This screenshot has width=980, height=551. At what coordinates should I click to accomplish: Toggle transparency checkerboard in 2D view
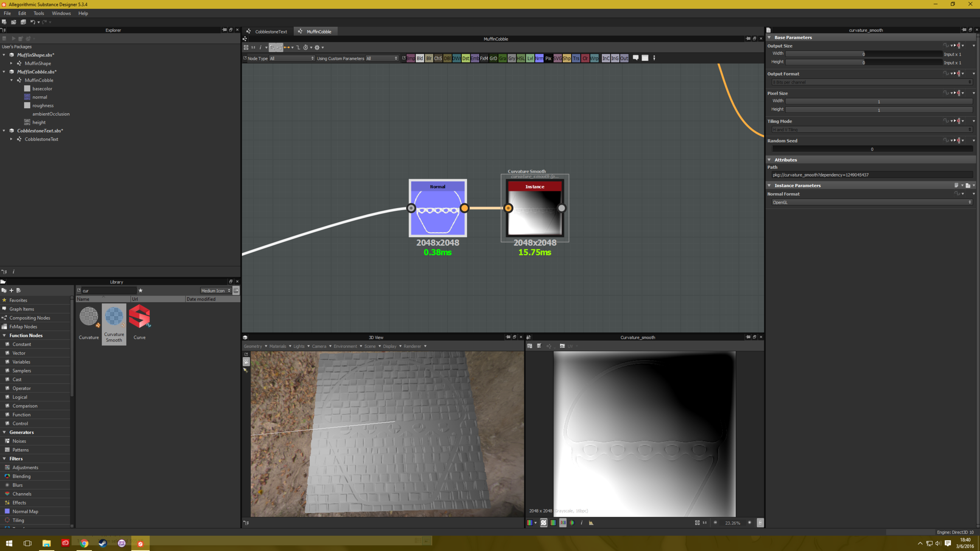[x=544, y=523]
